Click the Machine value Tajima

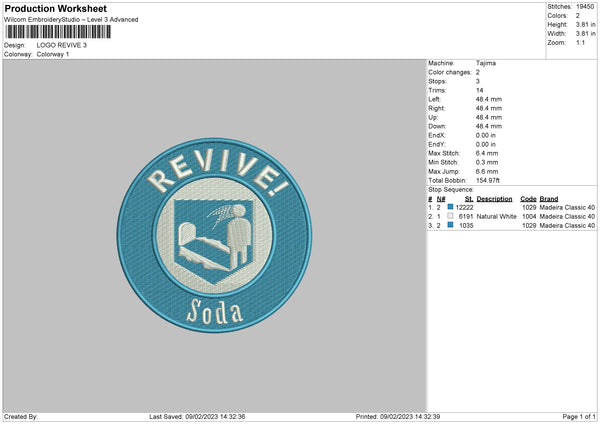(x=486, y=64)
